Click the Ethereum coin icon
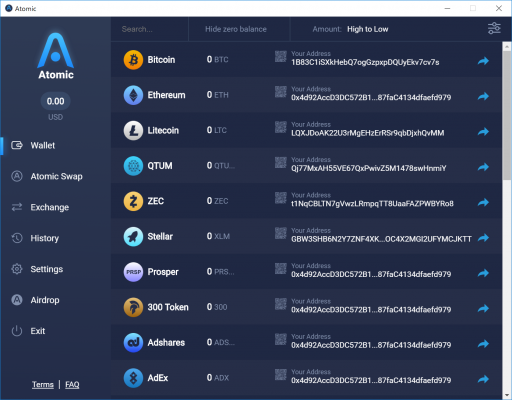 133,95
